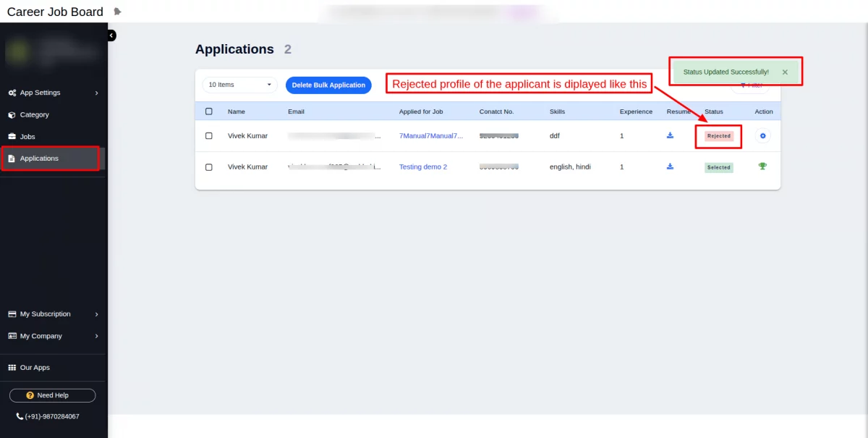The width and height of the screenshot is (868, 438).
Task: Open Testing demo 2 job link
Action: (x=423, y=167)
